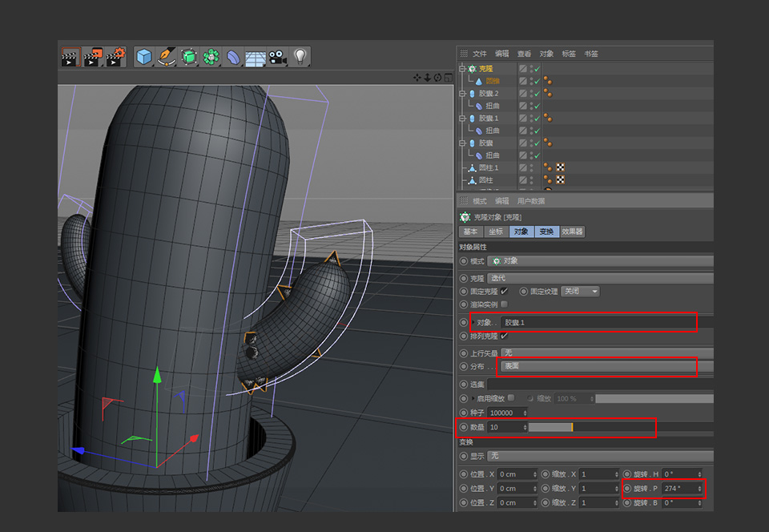Click the 扭曲 deformer icon under 胶囊.2
The width and height of the screenshot is (769, 532).
pyautogui.click(x=478, y=106)
